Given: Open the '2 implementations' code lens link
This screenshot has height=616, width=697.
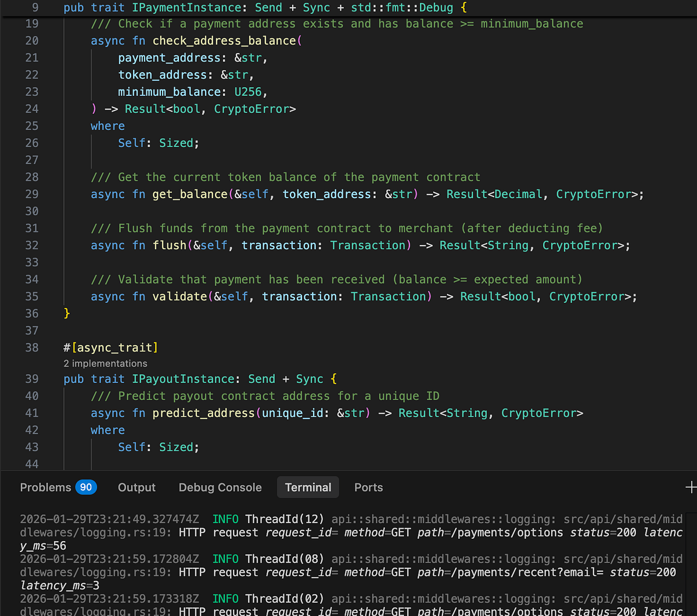Looking at the screenshot, I should (x=106, y=364).
